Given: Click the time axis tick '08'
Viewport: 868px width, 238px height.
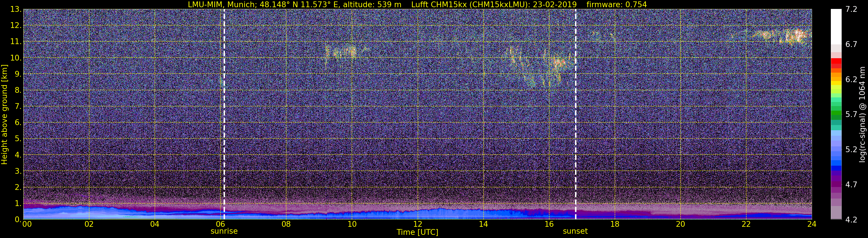Looking at the screenshot, I should [286, 224].
